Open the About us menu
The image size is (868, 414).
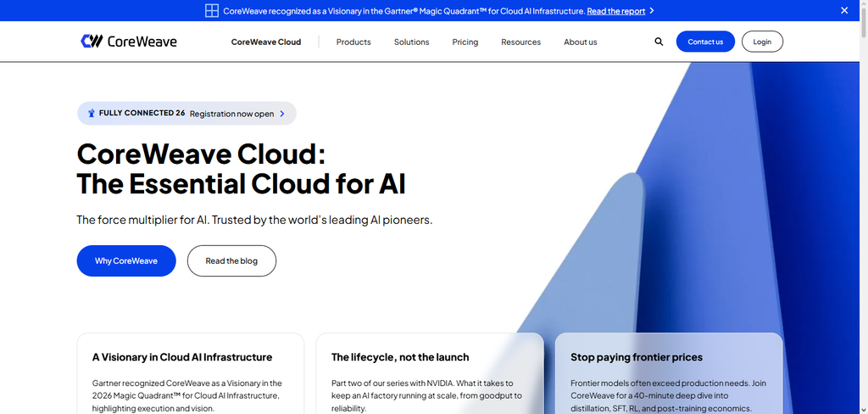click(580, 42)
